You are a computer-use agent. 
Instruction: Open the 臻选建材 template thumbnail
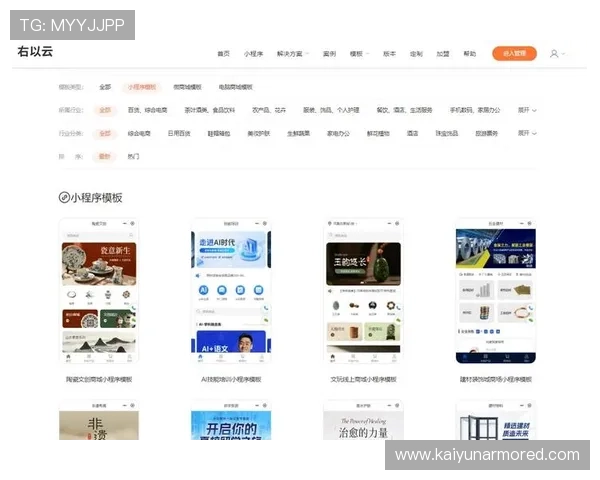[x=496, y=420]
